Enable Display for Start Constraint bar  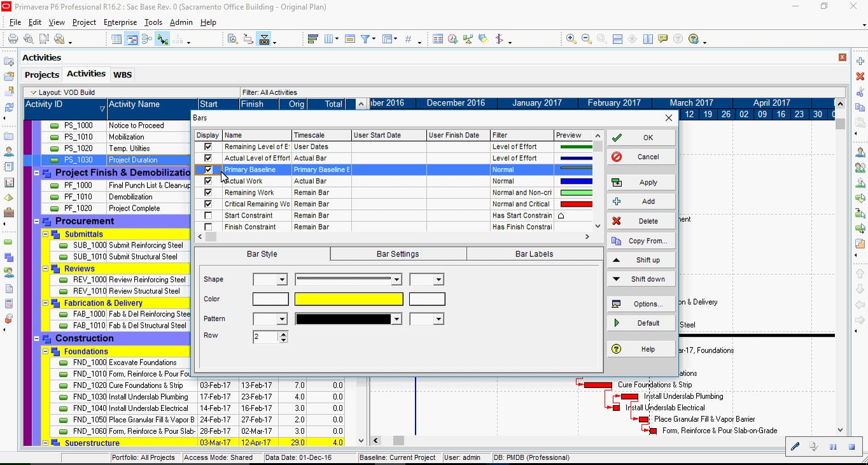[208, 216]
